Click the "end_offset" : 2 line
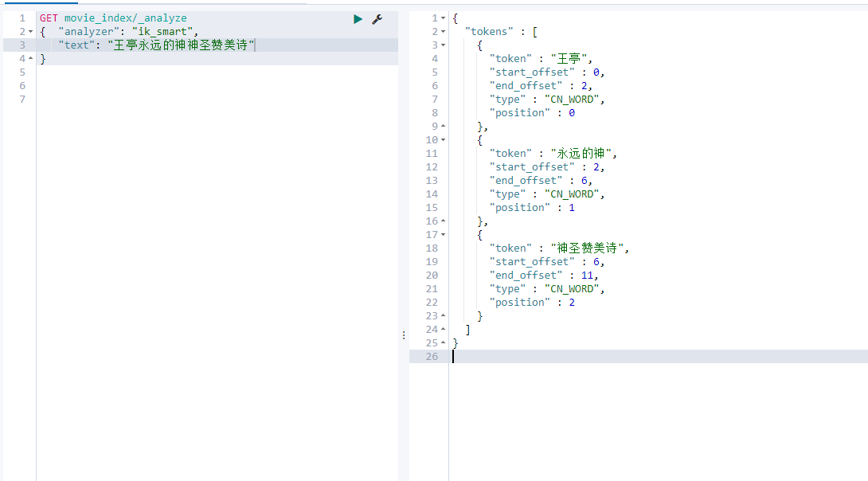 [540, 86]
